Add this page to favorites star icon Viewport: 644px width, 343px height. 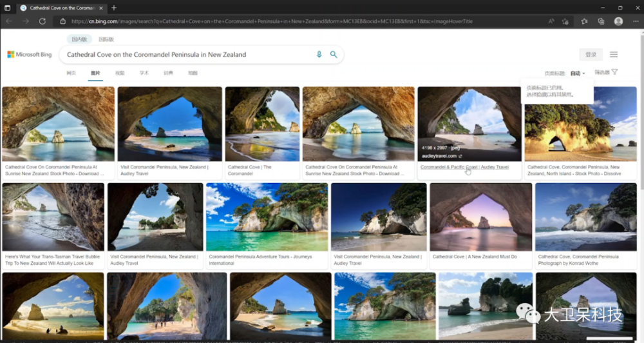click(x=565, y=21)
